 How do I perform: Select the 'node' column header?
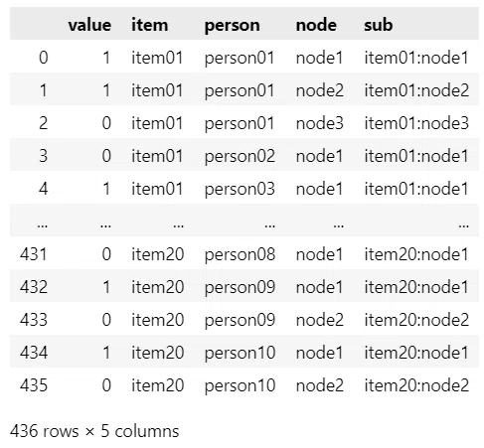pos(316,25)
